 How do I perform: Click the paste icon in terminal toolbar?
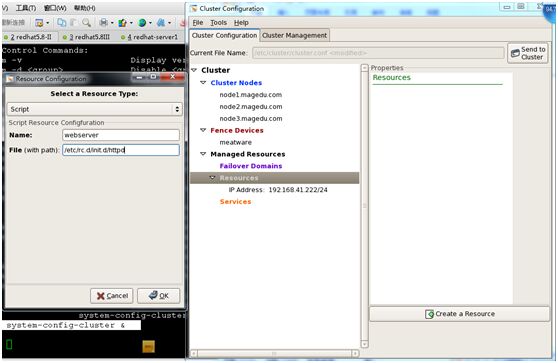74,23
